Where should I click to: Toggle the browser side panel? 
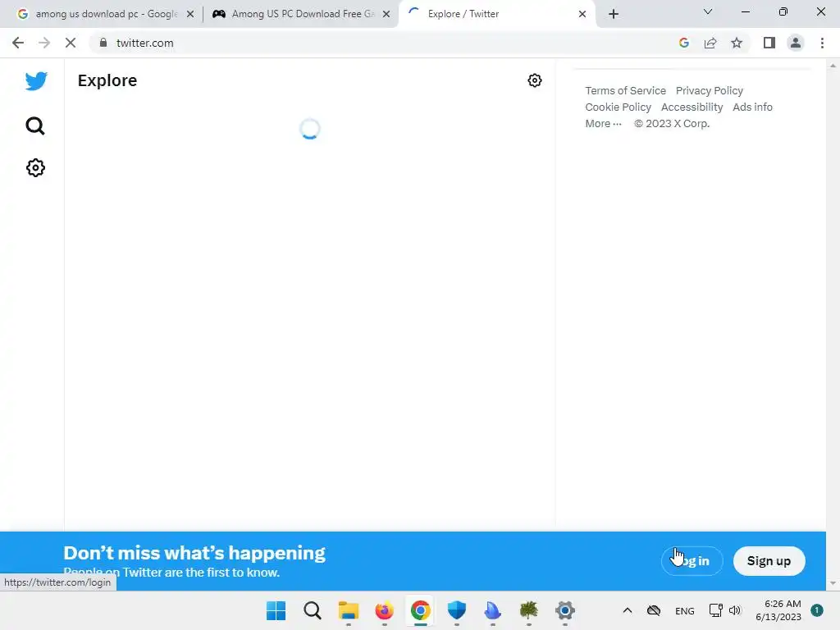click(769, 43)
